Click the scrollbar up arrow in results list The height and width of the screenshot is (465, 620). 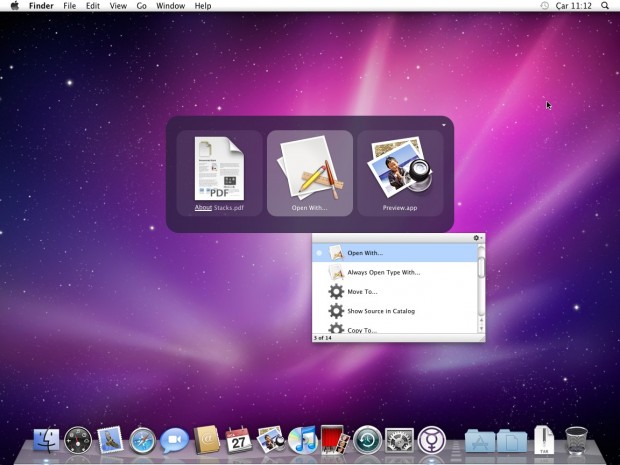pyautogui.click(x=481, y=320)
